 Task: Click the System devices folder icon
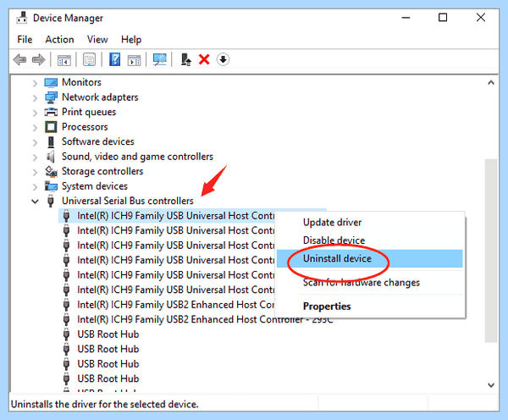51,186
